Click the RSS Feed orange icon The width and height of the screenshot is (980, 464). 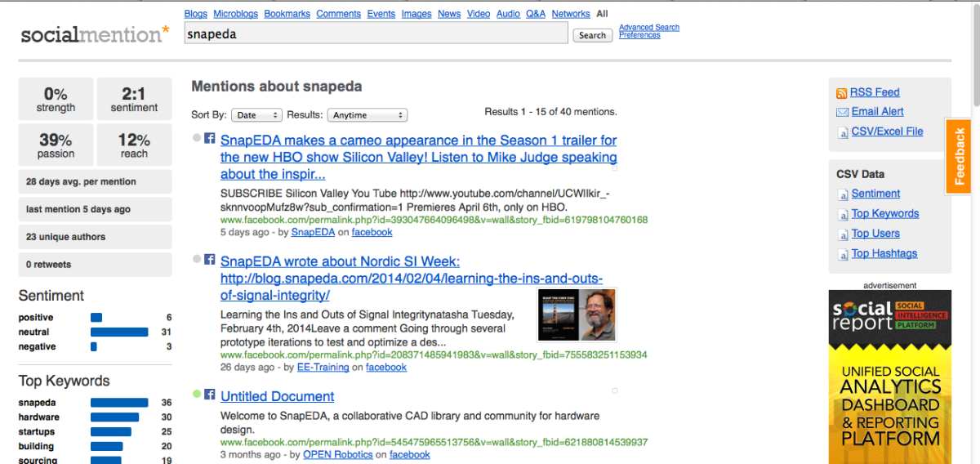pyautogui.click(x=841, y=93)
